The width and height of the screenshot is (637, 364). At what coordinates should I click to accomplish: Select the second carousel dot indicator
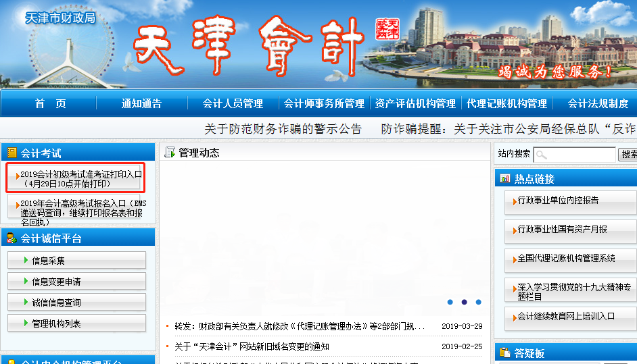[464, 303]
